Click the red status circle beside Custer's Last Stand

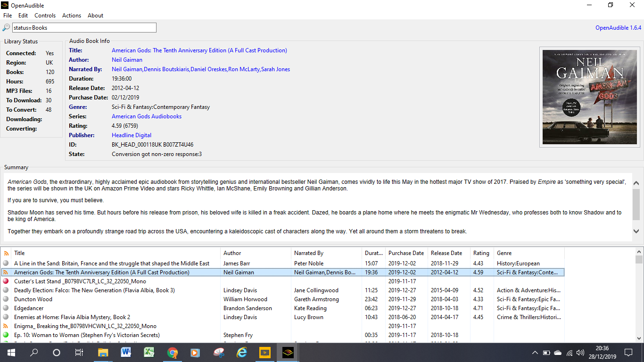[x=5, y=281]
